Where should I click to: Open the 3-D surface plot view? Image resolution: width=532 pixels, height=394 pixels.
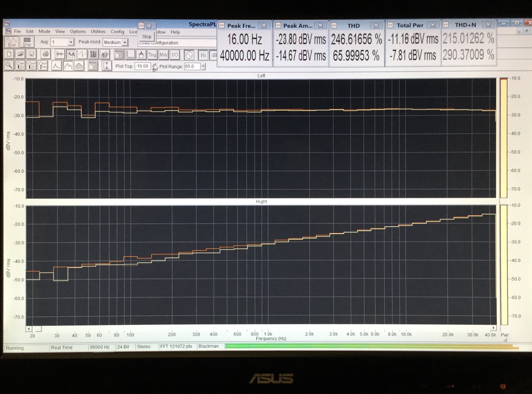tap(105, 54)
